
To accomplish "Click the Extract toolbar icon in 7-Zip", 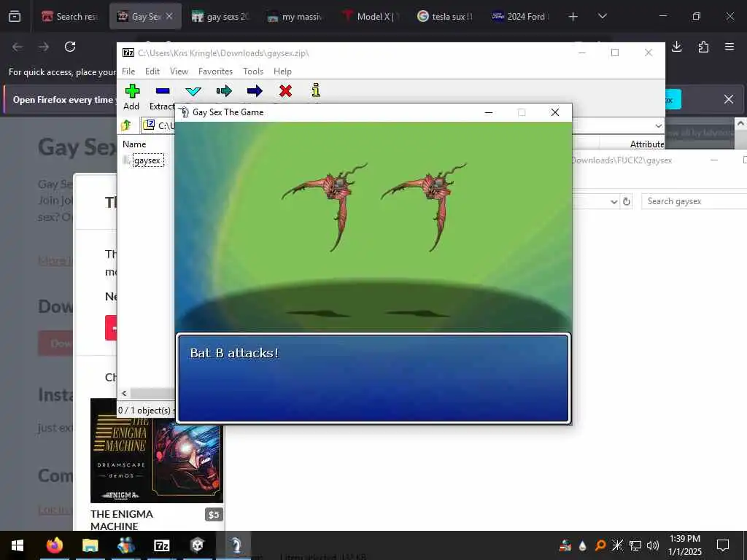I will coord(163,90).
